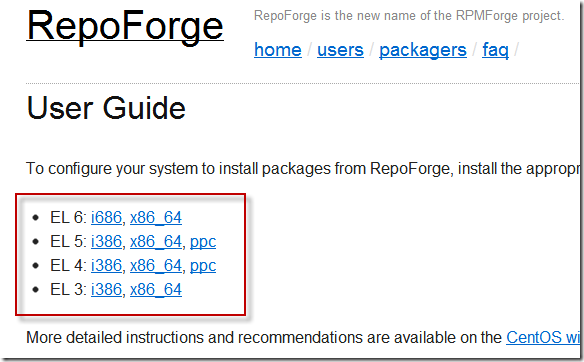
Task: Download the EL 5 ppc package
Action: point(203,242)
